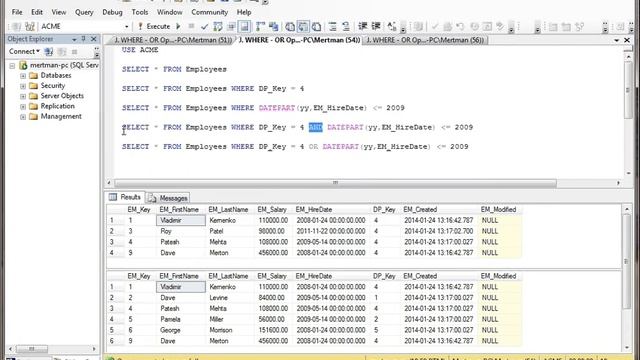Open the Query menu
The height and width of the screenshot is (360, 640).
point(84,12)
